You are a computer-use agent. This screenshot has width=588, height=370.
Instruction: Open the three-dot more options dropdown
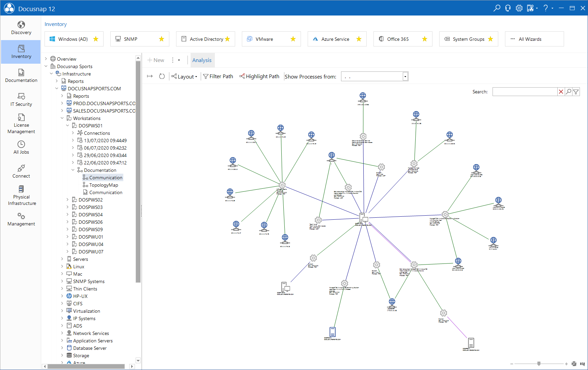click(x=175, y=60)
